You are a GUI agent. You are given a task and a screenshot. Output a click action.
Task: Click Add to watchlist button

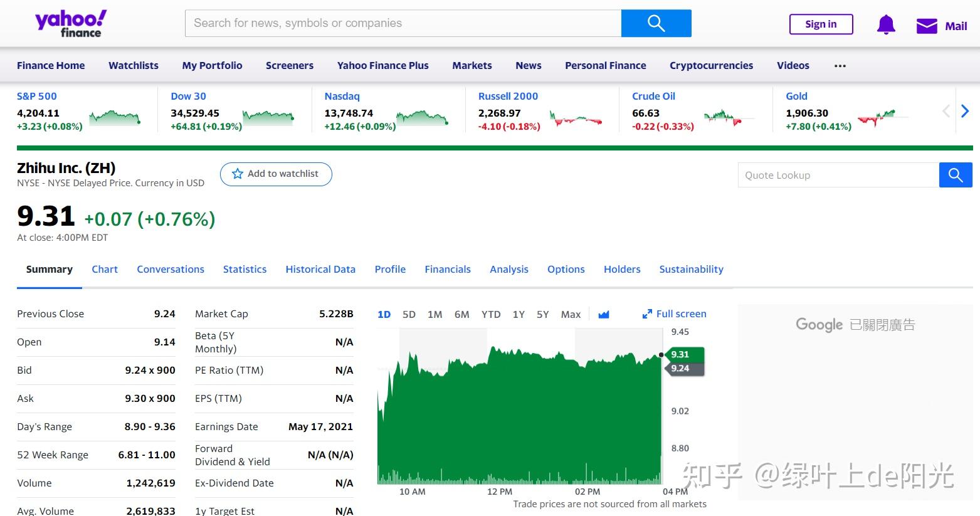tap(276, 174)
